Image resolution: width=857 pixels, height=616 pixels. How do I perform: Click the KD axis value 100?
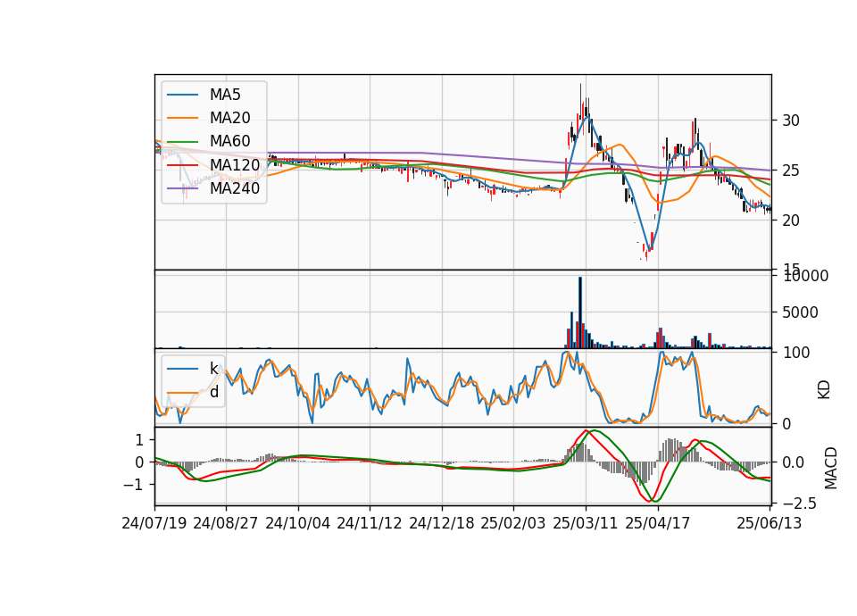(795, 353)
